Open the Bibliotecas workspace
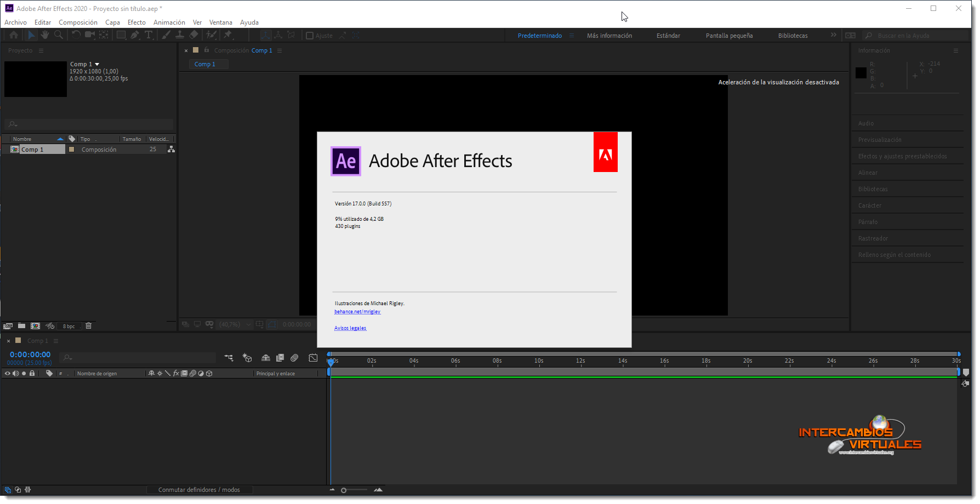The height and width of the screenshot is (504, 980). 793,36
